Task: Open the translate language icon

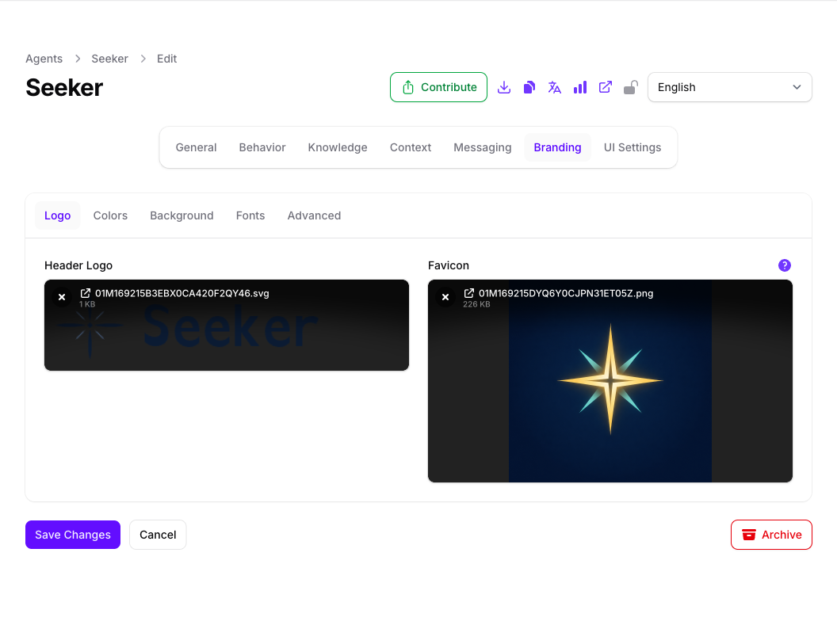Action: tap(555, 87)
